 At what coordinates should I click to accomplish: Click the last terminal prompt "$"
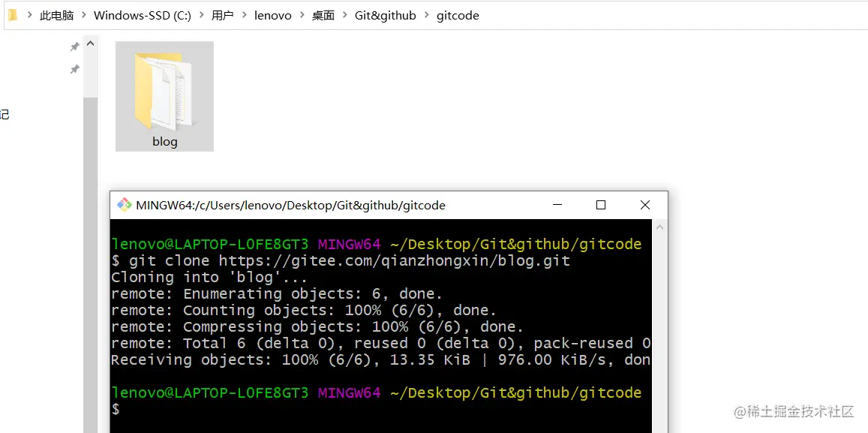point(115,410)
